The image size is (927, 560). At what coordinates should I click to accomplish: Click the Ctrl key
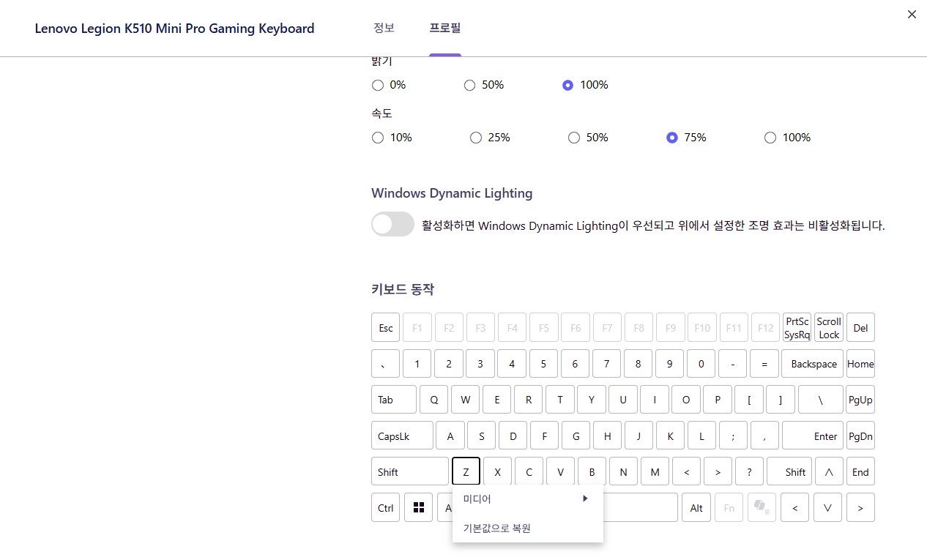tap(386, 507)
